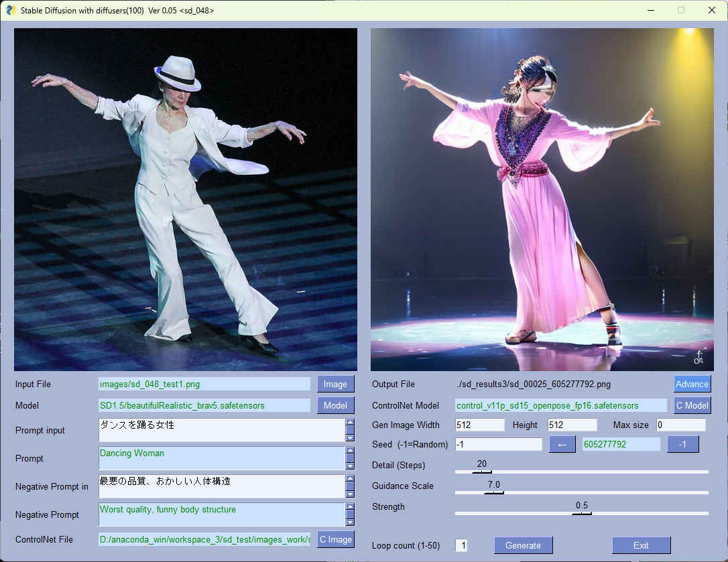This screenshot has width=728, height=562.
Task: Click the generated pink dress output image
Action: 542,200
